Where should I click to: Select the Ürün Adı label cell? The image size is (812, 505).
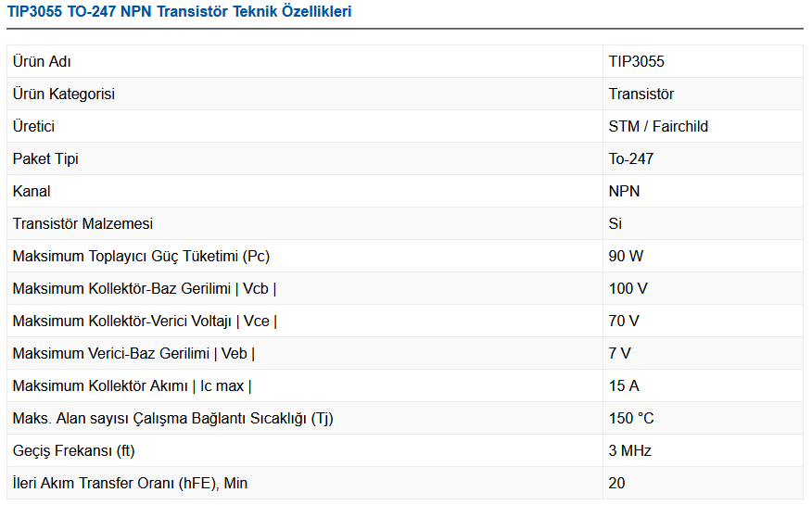(x=42, y=62)
